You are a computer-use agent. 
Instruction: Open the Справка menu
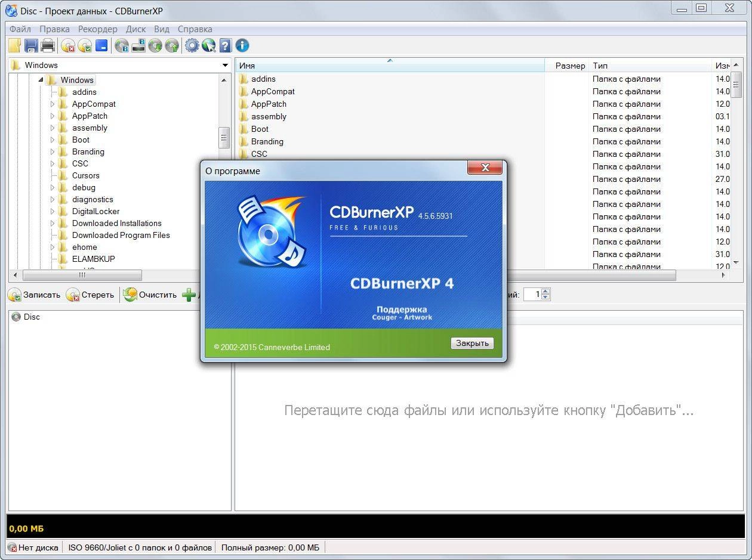click(x=195, y=29)
